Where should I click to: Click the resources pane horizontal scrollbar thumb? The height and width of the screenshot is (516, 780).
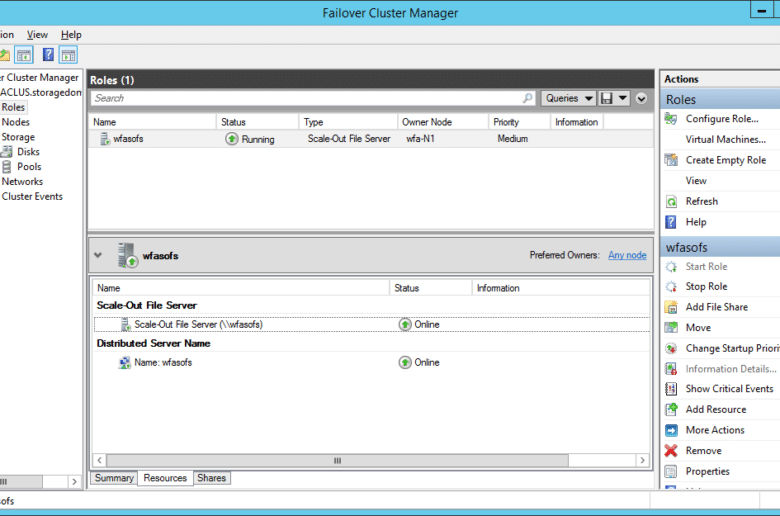(337, 460)
